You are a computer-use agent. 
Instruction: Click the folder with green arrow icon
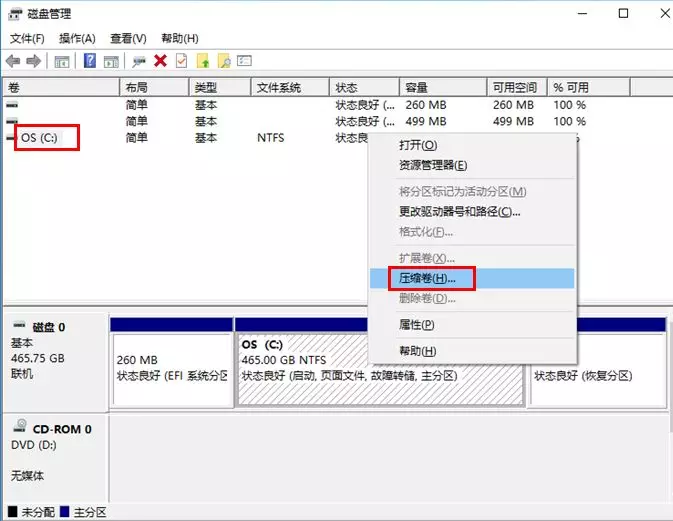203,61
